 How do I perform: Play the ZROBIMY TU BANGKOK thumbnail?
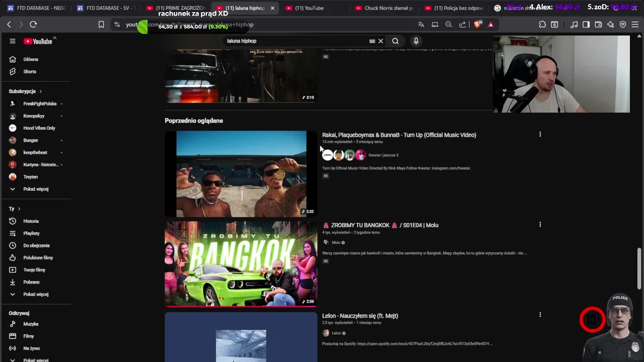(x=241, y=264)
